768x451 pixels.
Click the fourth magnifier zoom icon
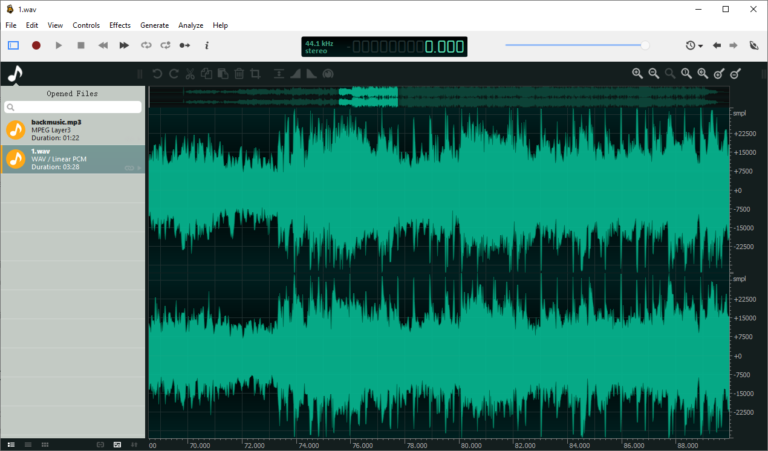[687, 73]
